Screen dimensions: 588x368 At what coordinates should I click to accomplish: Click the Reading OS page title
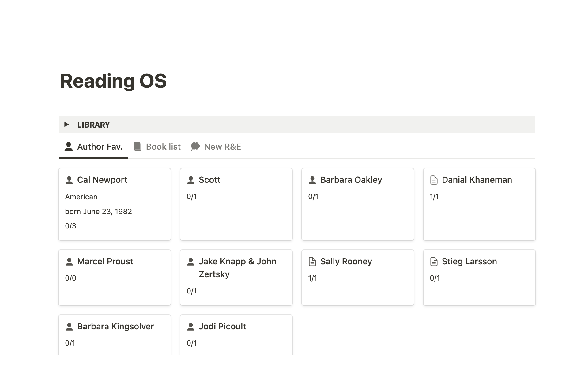coord(113,81)
